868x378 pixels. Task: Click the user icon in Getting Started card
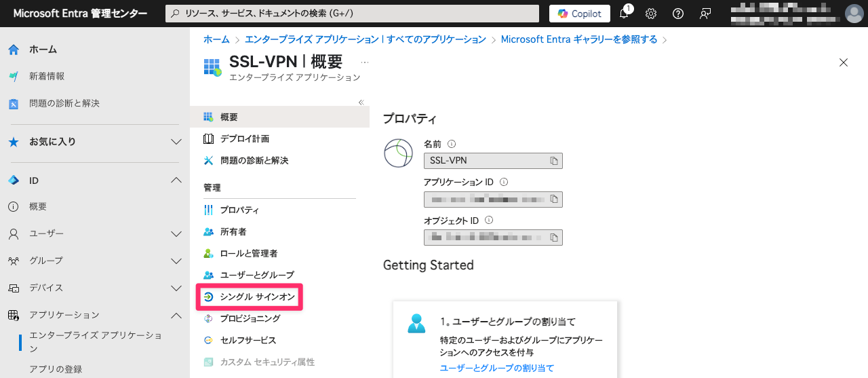pyautogui.click(x=417, y=323)
